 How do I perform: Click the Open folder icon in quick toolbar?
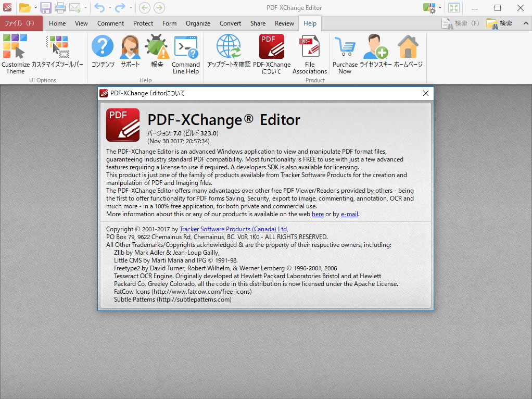pyautogui.click(x=25, y=7)
